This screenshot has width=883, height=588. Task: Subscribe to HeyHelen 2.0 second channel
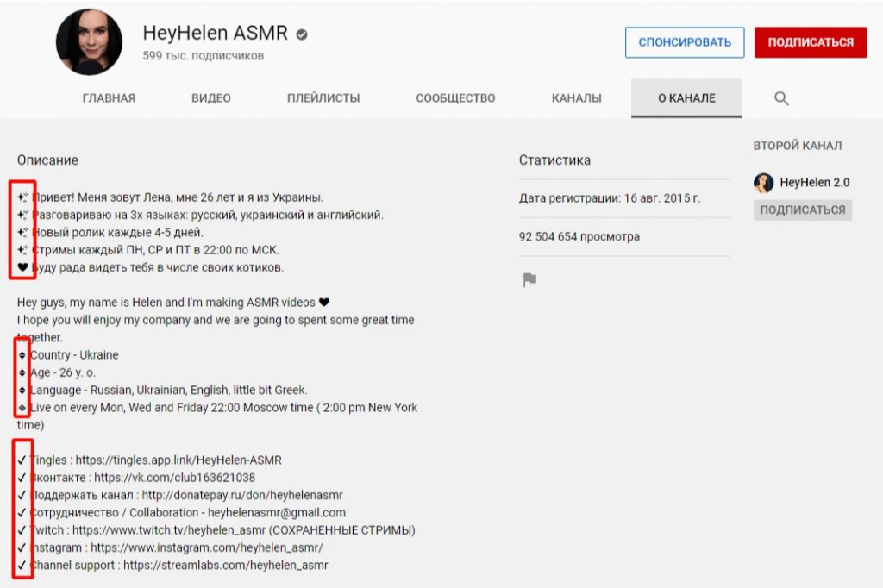(x=802, y=210)
